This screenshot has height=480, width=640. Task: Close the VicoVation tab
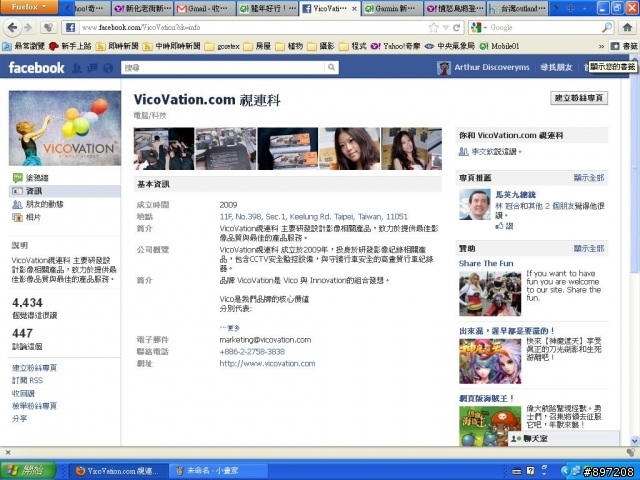click(354, 9)
